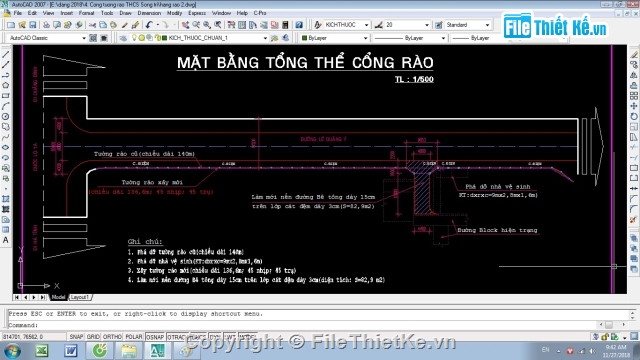Open the KICHTHUOC text style dropdown
Screen dimensions: 640x360
(366, 25)
